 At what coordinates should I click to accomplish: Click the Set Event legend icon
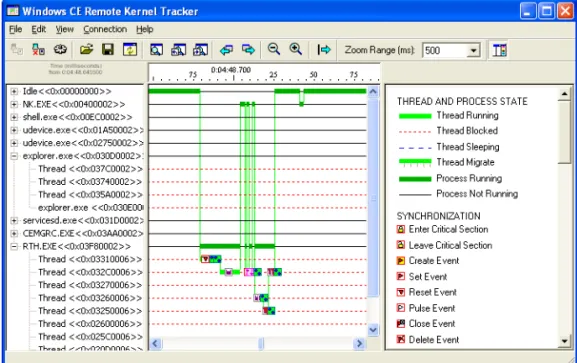point(401,276)
